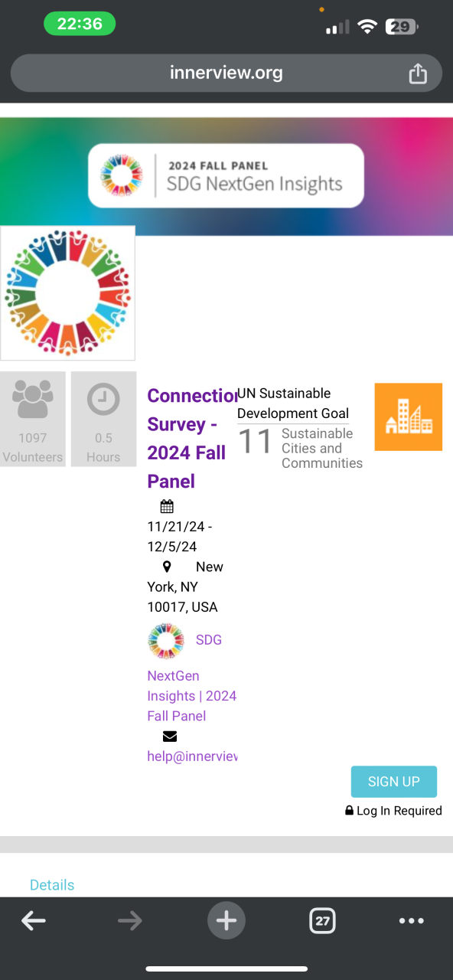The image size is (453, 980).
Task: Click the clock hours icon
Action: point(103,400)
